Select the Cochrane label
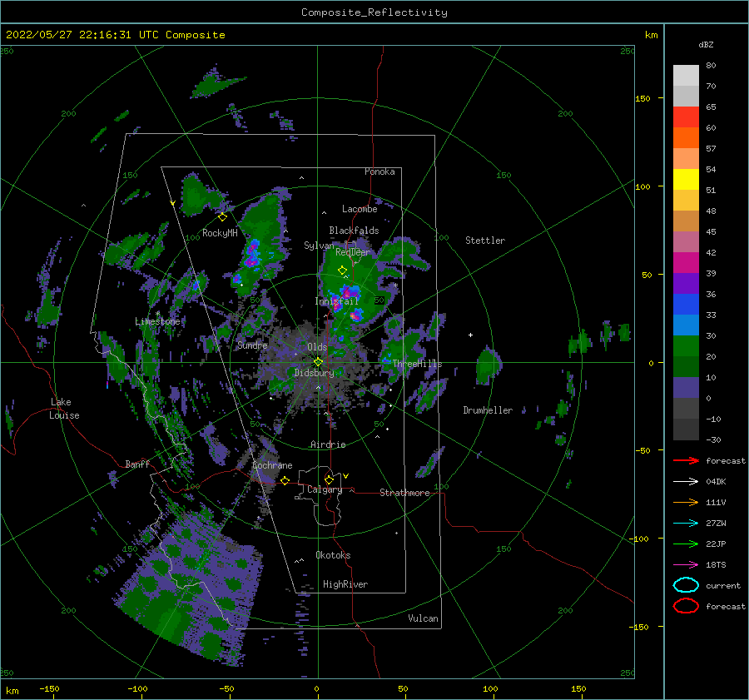Screen dimensions: 749x700 (x=272, y=465)
